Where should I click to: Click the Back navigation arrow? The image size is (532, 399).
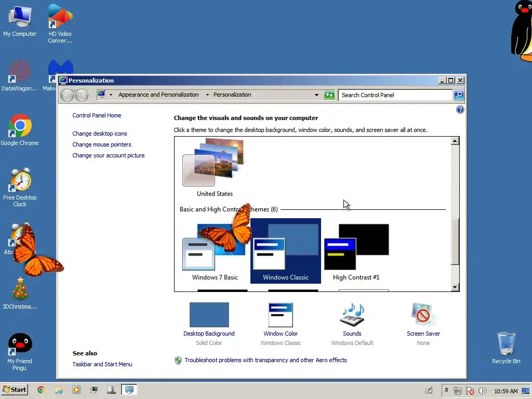pos(67,96)
